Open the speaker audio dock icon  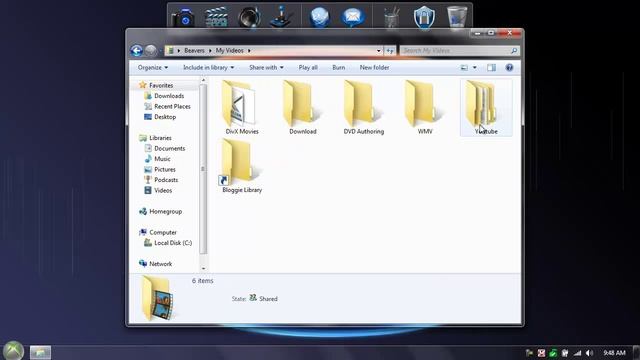point(249,18)
